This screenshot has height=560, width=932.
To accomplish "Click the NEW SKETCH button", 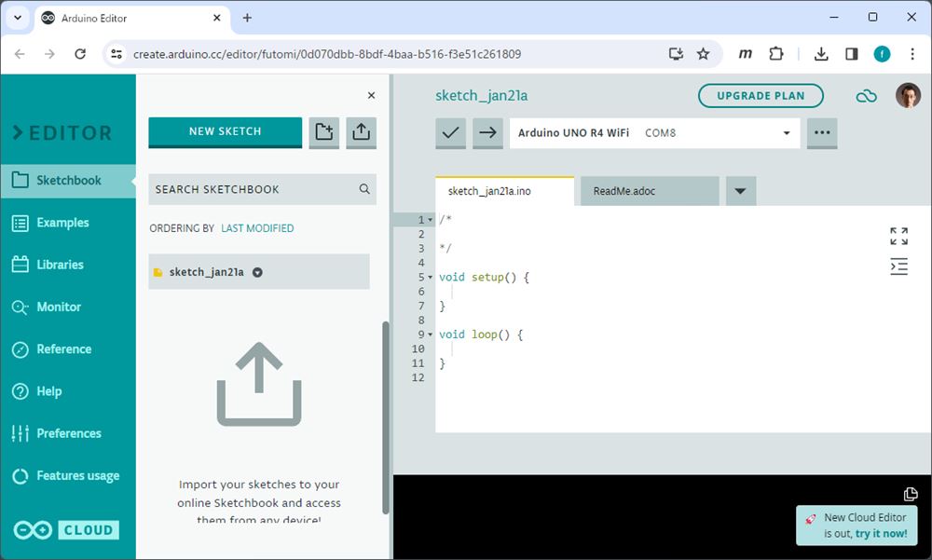I will [x=225, y=132].
